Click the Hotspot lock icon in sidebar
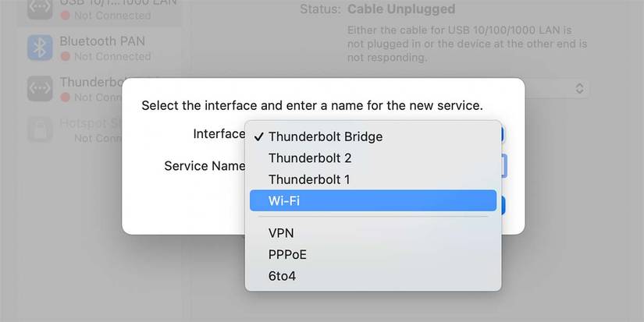This screenshot has height=322, width=644. click(x=40, y=129)
